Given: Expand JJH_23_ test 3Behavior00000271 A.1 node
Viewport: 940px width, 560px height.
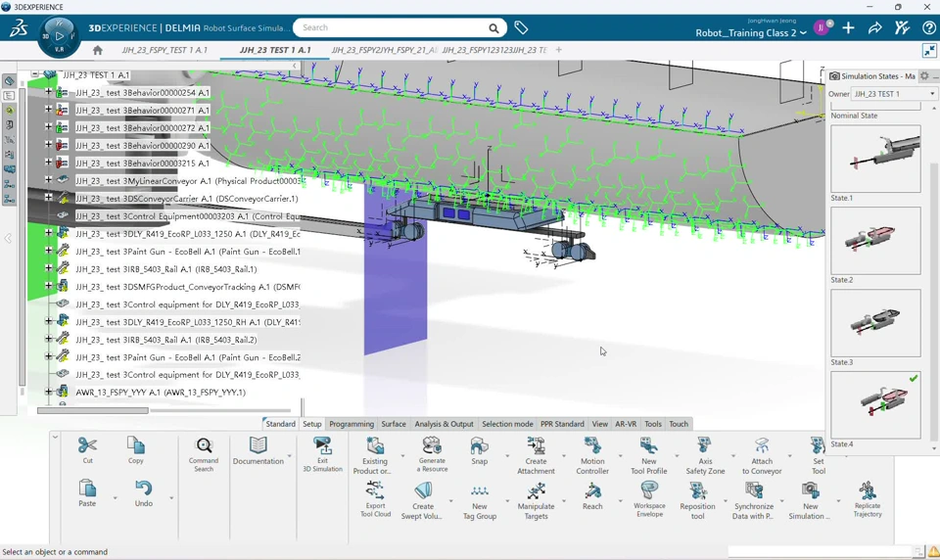Looking at the screenshot, I should coord(49,110).
